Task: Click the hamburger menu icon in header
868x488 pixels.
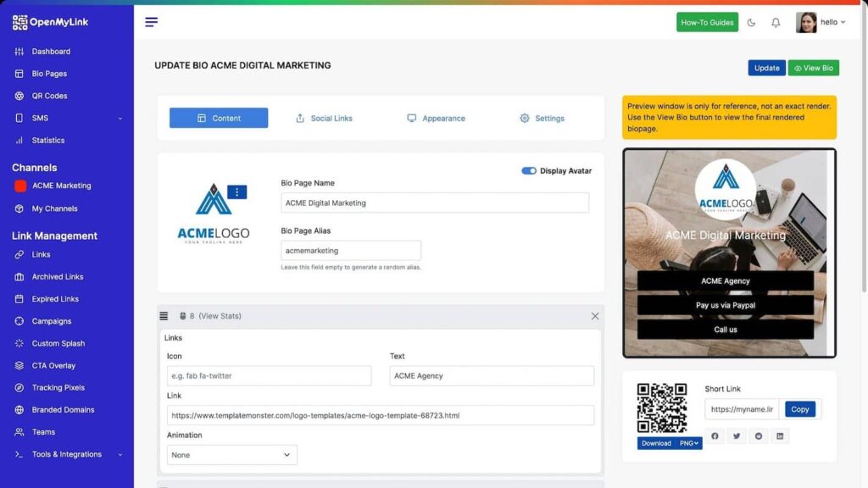Action: (151, 22)
